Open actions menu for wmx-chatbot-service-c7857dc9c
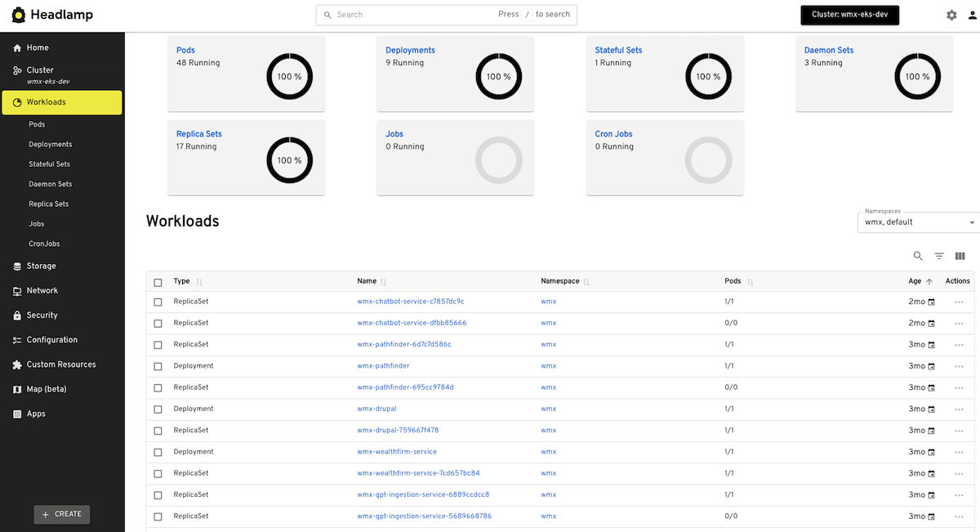This screenshot has width=980, height=532. coord(959,302)
